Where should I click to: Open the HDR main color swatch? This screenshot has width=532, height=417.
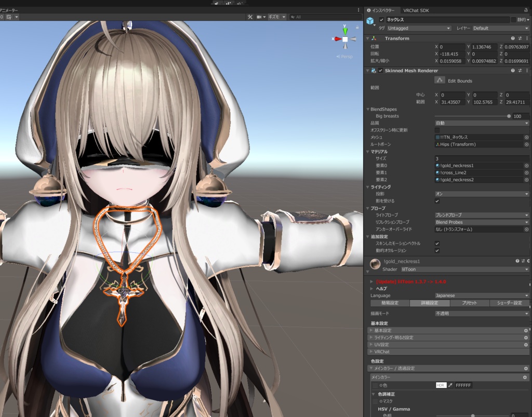(441, 385)
